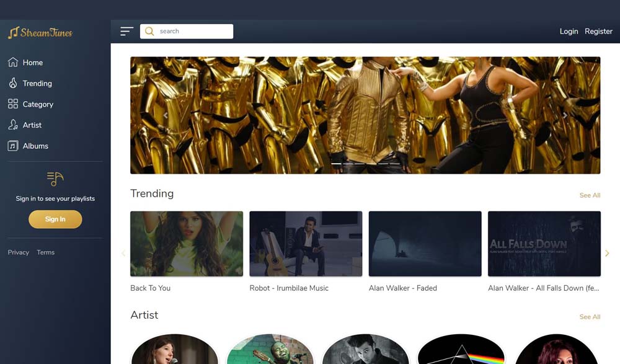Click the Category grid icon
This screenshot has width=620, height=364.
pos(13,104)
